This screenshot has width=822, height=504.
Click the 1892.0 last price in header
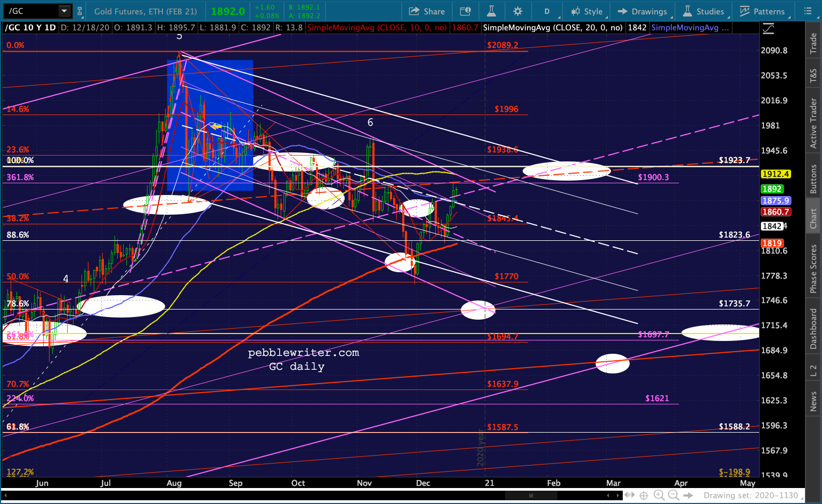coord(228,11)
